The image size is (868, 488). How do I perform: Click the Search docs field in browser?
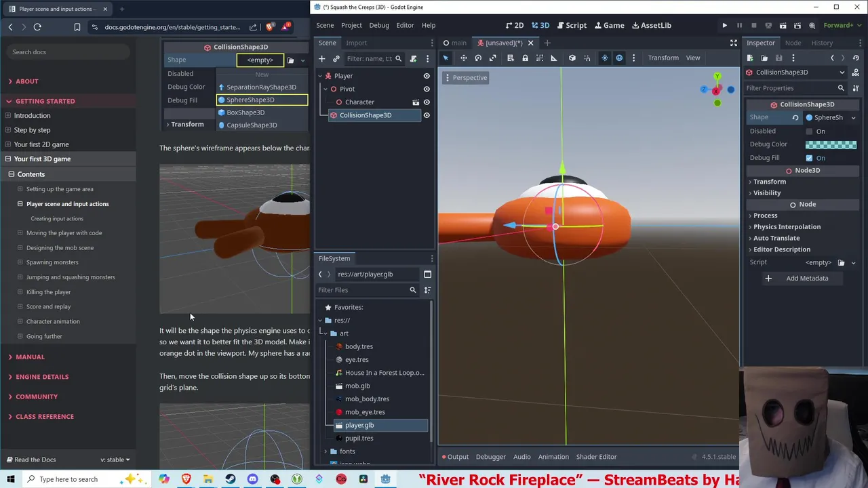[x=66, y=52]
